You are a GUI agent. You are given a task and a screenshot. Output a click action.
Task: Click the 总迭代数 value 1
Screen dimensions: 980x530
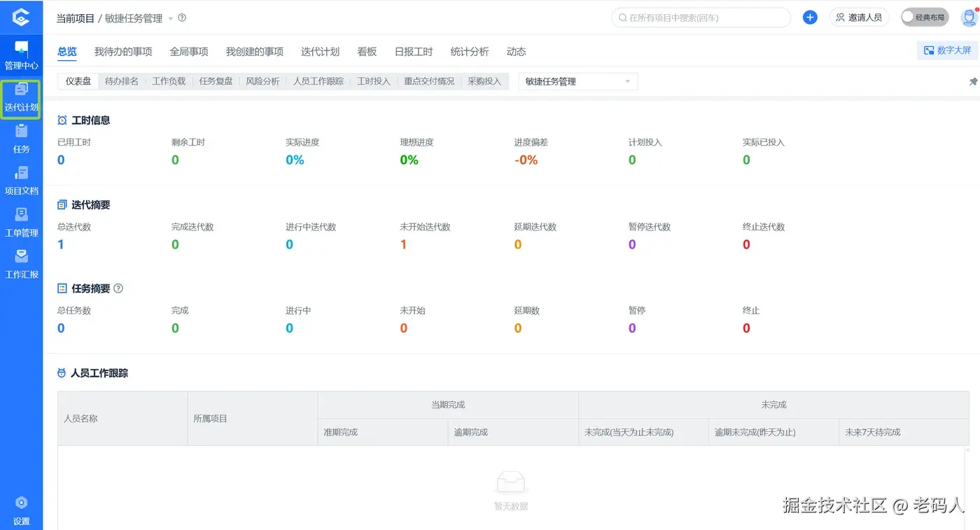[x=61, y=244]
